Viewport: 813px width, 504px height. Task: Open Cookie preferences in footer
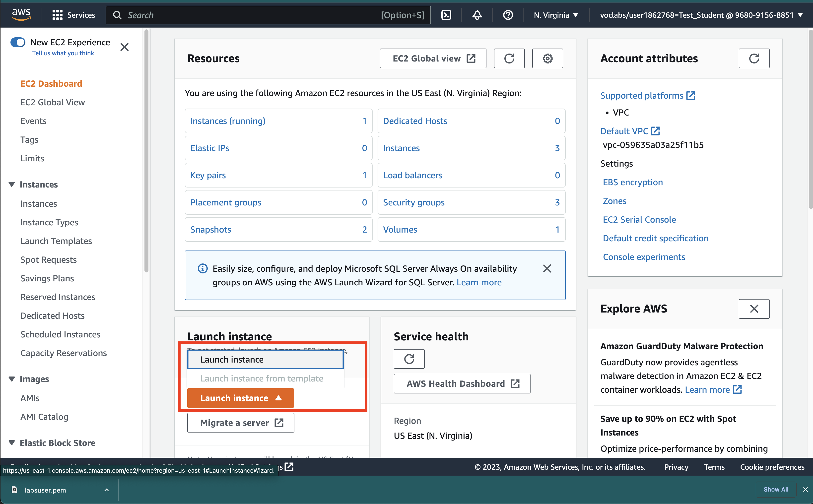point(772,467)
